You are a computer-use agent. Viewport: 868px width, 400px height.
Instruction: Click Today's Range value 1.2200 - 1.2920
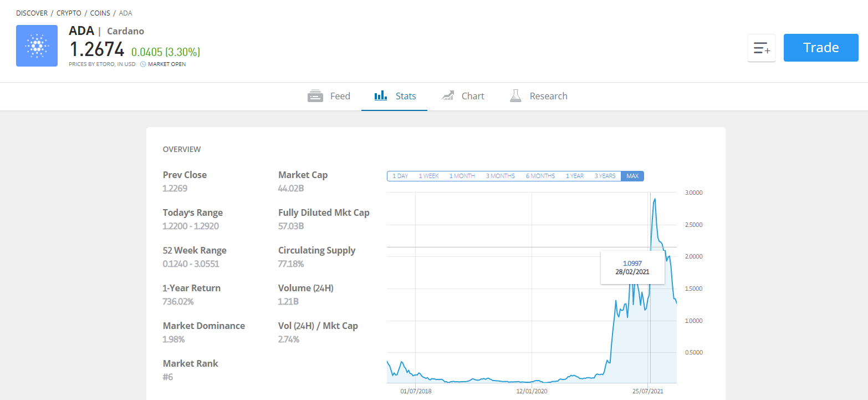point(191,226)
